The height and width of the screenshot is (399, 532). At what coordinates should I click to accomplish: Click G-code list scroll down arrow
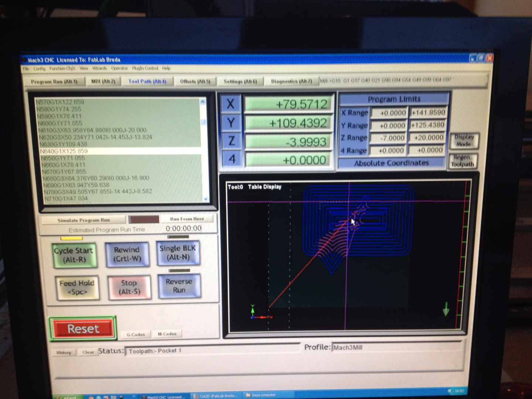206,199
